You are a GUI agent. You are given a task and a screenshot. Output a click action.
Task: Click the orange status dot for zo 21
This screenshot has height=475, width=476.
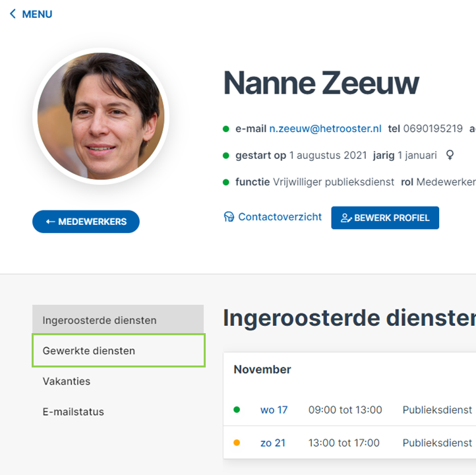click(237, 443)
